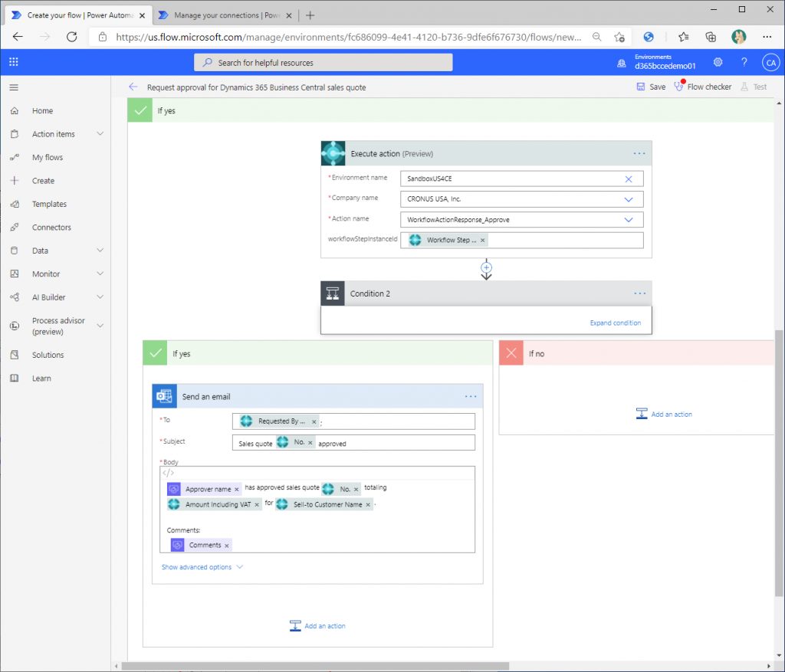Viewport: 785px width, 672px height.
Task: Click the plus insert step connector
Action: pos(486,268)
